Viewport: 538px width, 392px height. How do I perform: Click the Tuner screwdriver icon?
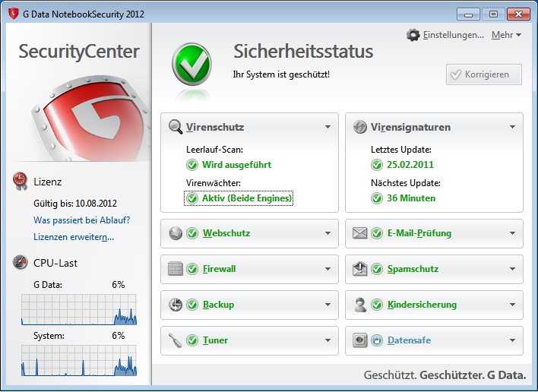176,340
